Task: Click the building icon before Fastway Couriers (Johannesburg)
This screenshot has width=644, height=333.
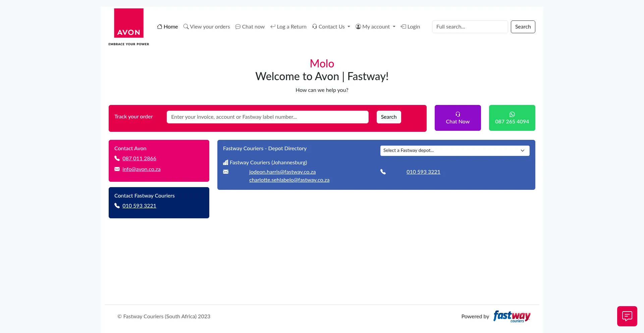Action: point(225,162)
